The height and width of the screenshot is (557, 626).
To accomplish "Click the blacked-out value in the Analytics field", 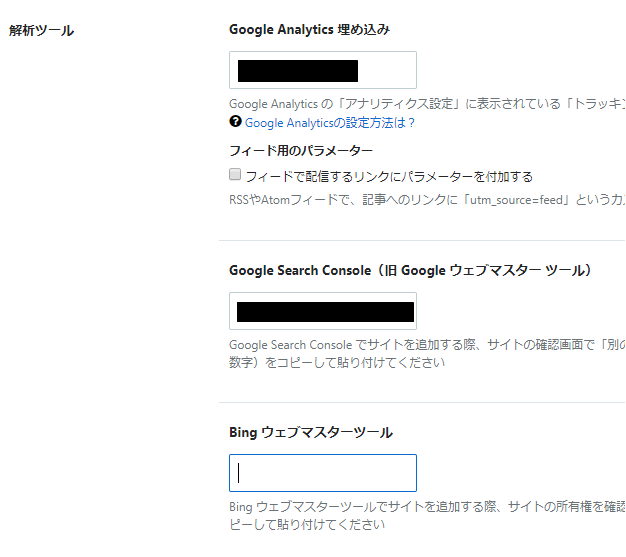I will click(298, 71).
